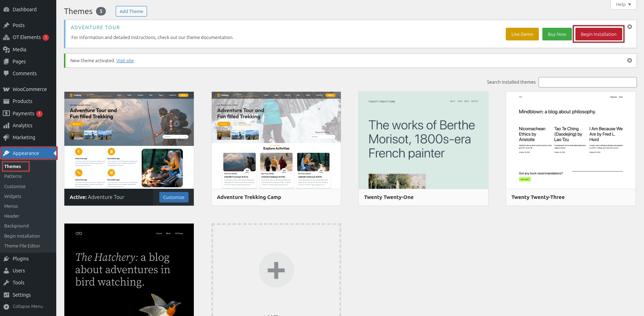The width and height of the screenshot is (644, 316).
Task: Open the Background submenu item
Action: click(17, 226)
